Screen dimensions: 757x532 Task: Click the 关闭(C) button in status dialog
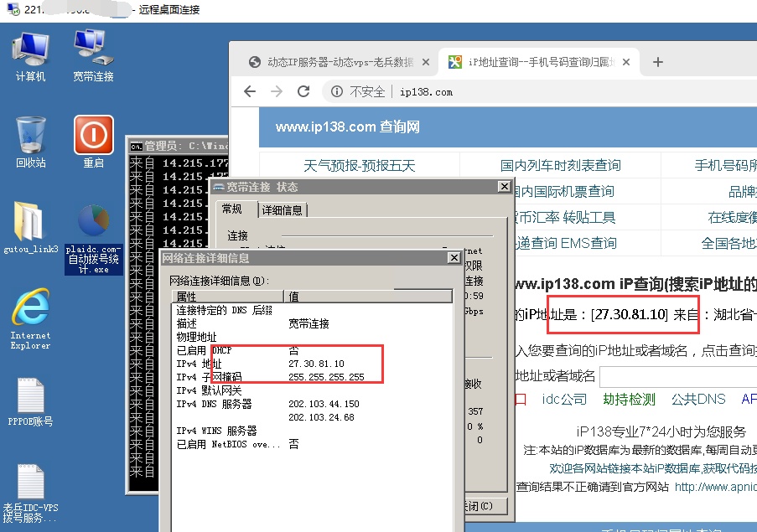coord(485,506)
